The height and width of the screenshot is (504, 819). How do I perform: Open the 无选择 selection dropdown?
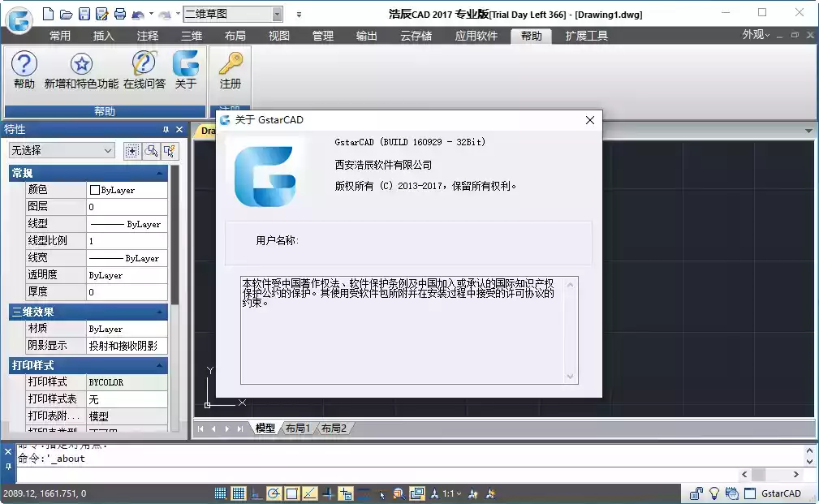[108, 151]
